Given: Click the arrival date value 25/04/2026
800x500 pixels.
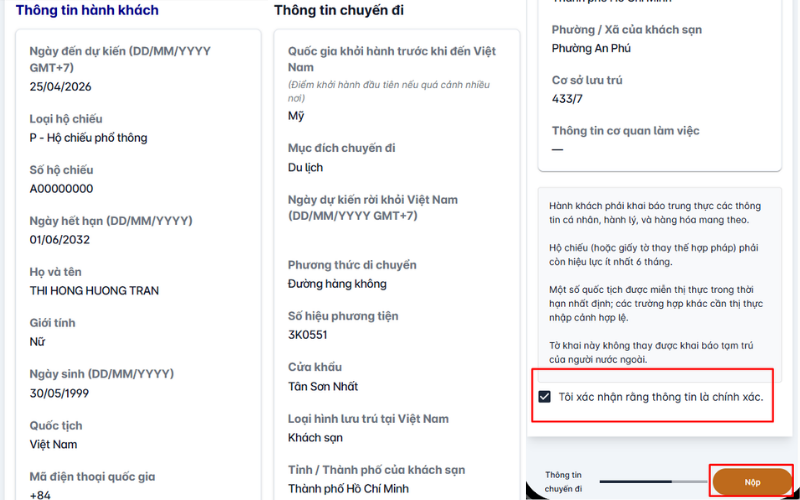Looking at the screenshot, I should [60, 87].
